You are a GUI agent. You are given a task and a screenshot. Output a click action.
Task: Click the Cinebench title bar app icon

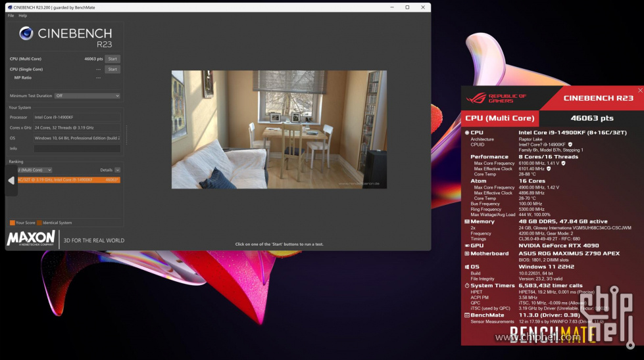point(10,7)
